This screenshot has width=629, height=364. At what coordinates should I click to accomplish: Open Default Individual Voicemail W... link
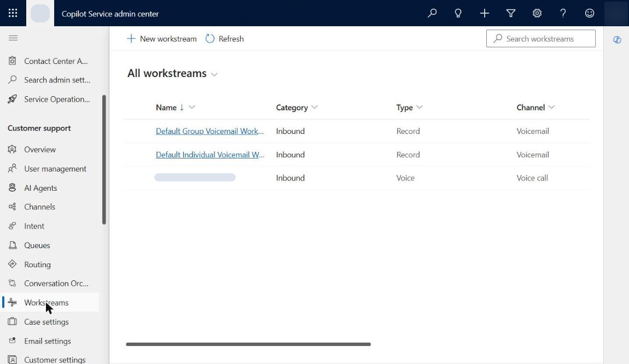point(210,155)
